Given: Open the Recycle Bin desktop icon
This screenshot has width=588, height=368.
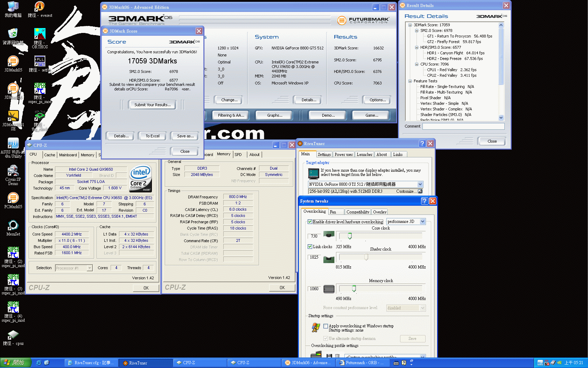Looking at the screenshot, I should pyautogui.click(x=13, y=36).
